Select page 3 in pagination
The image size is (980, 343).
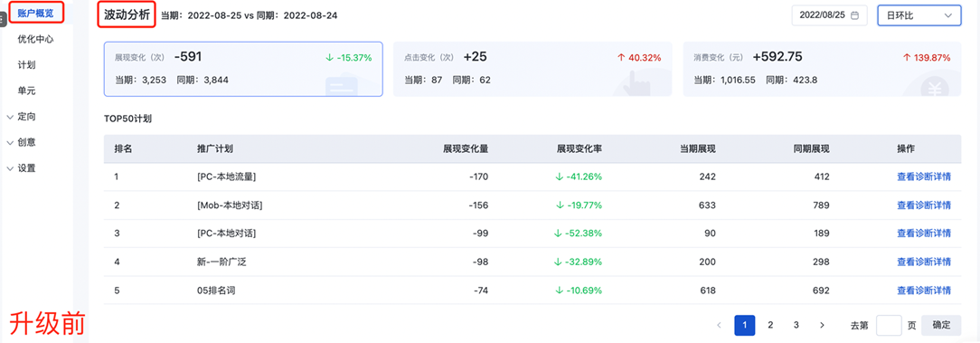pyautogui.click(x=796, y=325)
